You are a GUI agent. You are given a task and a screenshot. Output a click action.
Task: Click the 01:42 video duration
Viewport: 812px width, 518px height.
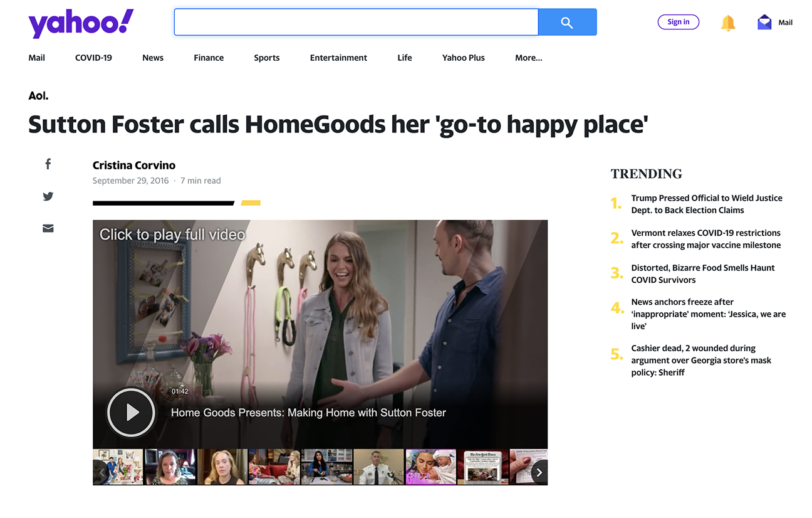[x=180, y=391]
